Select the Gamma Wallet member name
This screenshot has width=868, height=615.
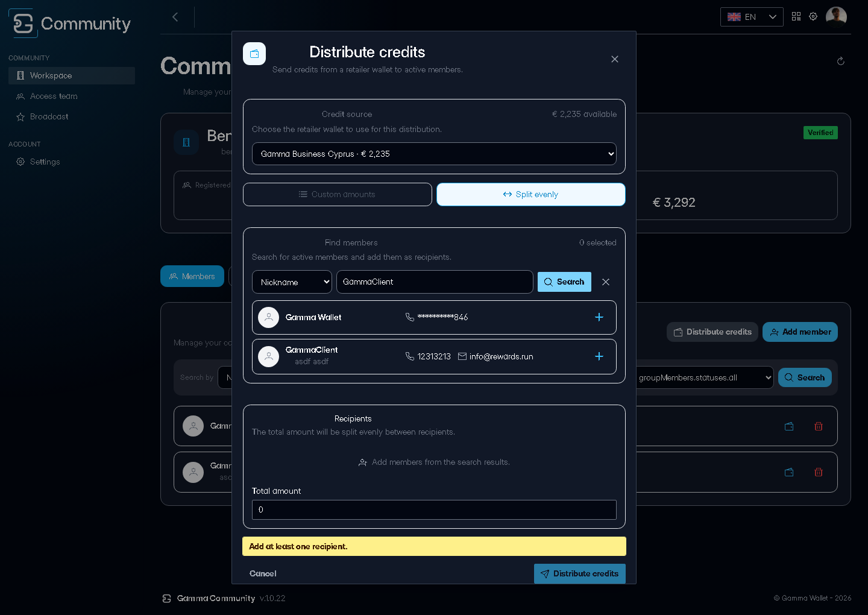pos(313,317)
